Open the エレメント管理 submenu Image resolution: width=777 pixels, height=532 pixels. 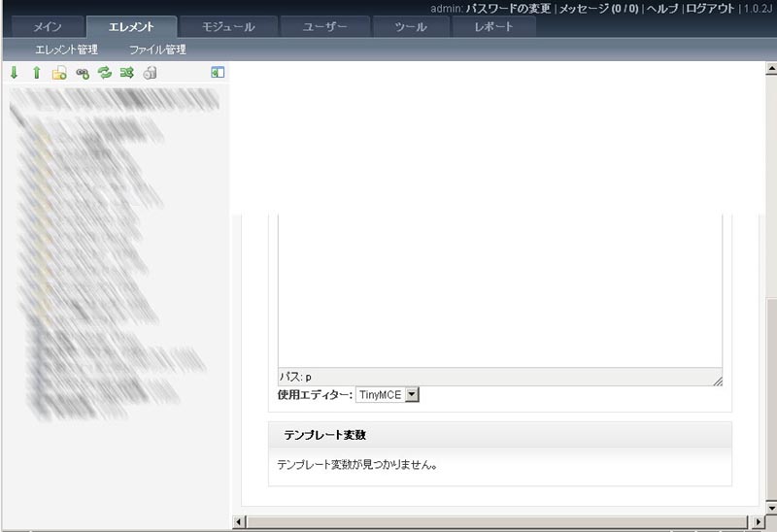pyautogui.click(x=66, y=50)
